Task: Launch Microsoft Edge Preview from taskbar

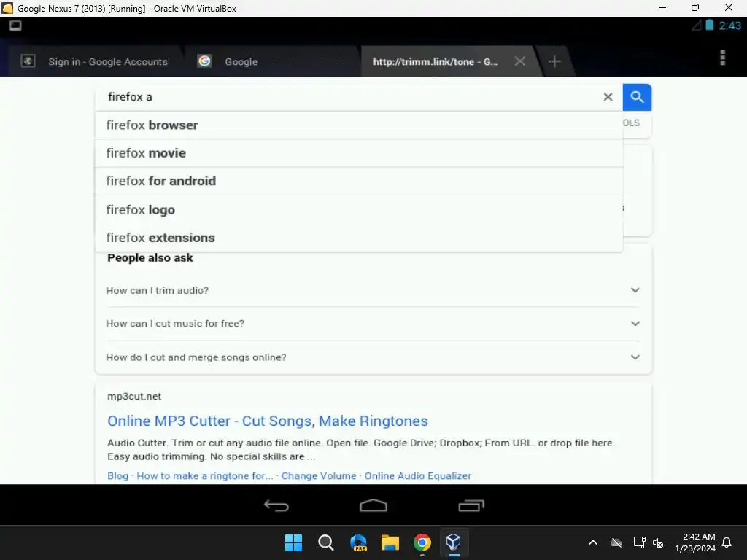Action: 358,542
